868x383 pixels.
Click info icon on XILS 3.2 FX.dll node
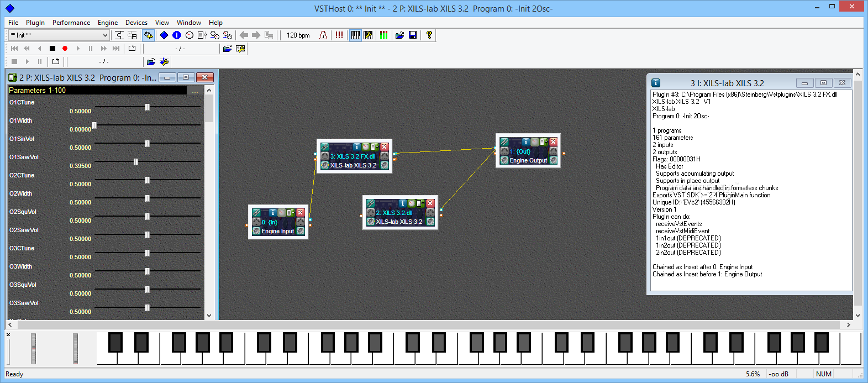coord(357,147)
